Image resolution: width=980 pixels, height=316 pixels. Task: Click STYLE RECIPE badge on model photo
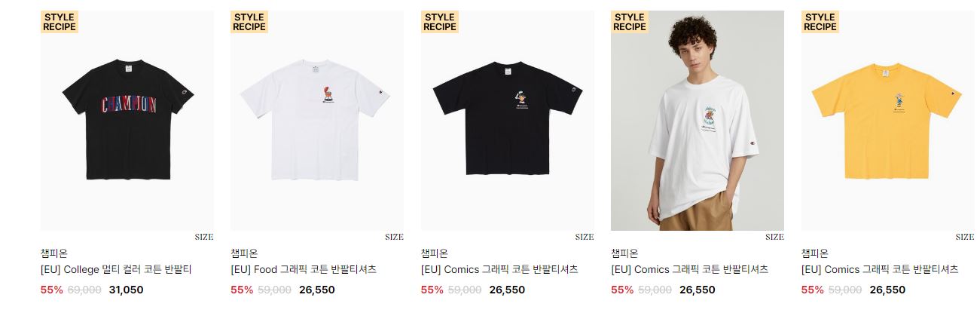click(x=630, y=22)
